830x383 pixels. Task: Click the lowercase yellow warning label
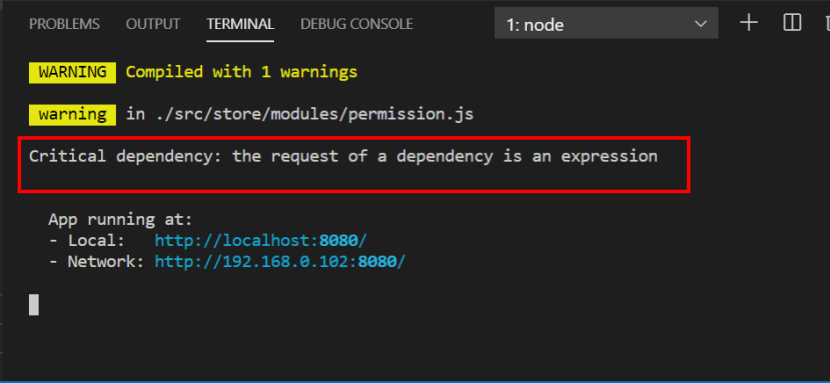(73, 114)
